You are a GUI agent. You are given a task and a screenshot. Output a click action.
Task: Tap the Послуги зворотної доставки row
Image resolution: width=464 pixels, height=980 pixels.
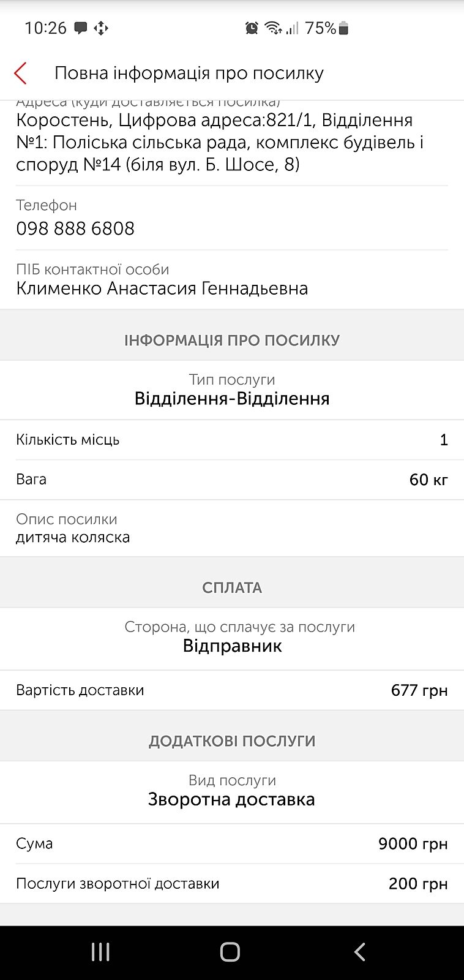232,884
